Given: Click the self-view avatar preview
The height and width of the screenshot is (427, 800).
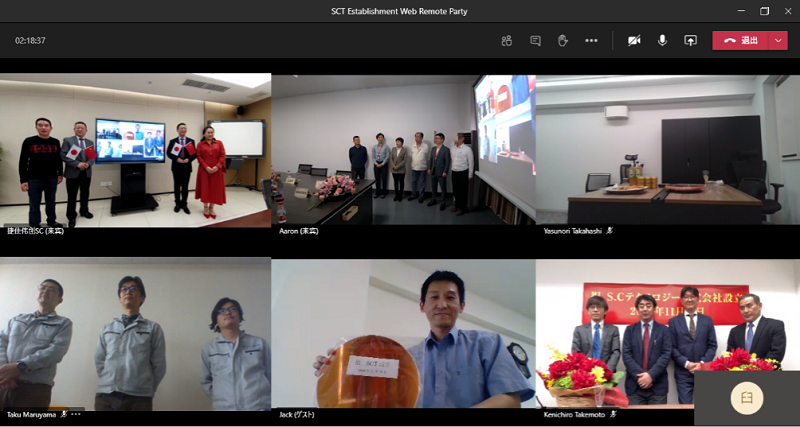Looking at the screenshot, I should click(746, 397).
